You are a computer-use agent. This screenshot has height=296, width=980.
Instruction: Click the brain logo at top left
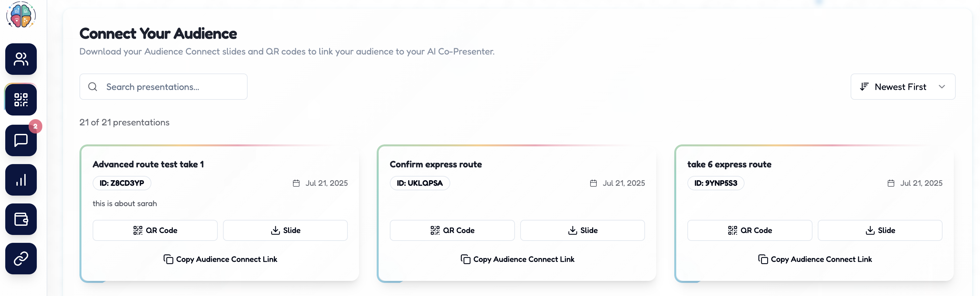[x=21, y=15]
